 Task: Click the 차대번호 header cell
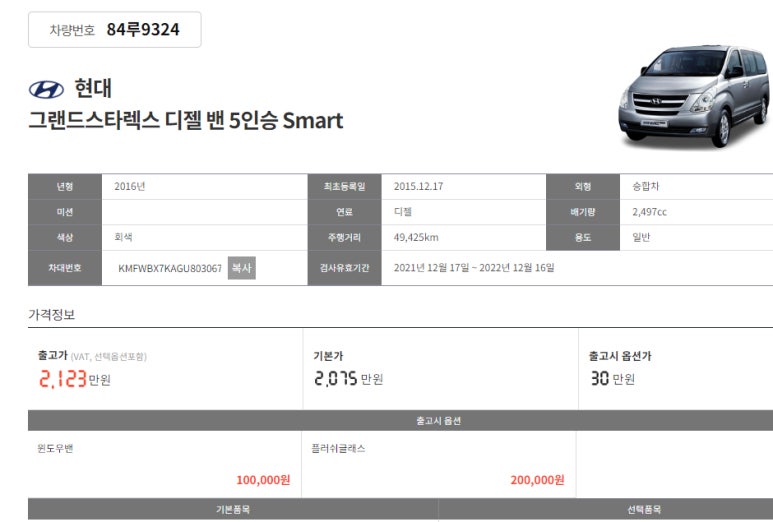click(x=65, y=268)
